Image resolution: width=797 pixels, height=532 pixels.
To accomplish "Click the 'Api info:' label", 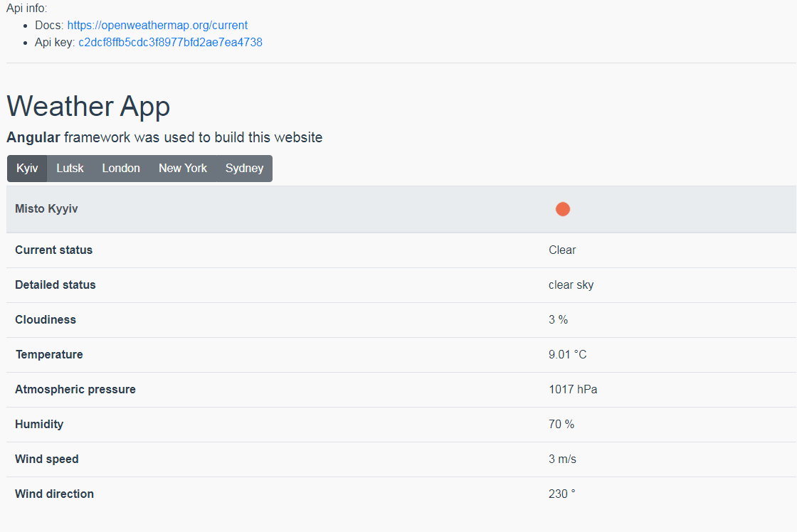I will [26, 8].
